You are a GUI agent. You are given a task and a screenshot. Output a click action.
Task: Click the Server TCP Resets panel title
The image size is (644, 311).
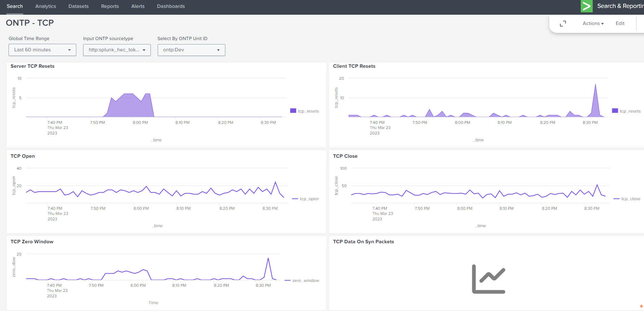(x=32, y=66)
